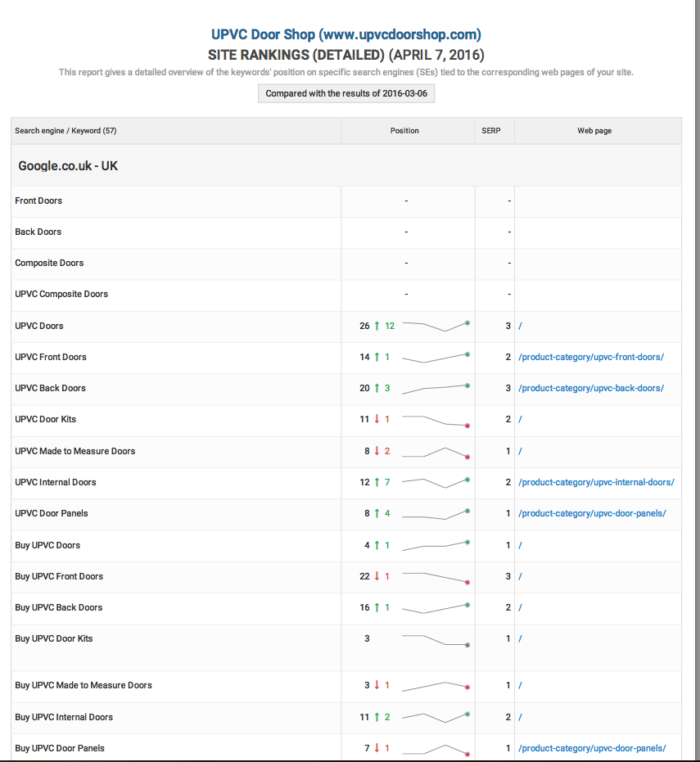This screenshot has width=700, height=762.
Task: Open '/' link for Buy UPVC Made to Measure Doors
Action: (x=520, y=685)
